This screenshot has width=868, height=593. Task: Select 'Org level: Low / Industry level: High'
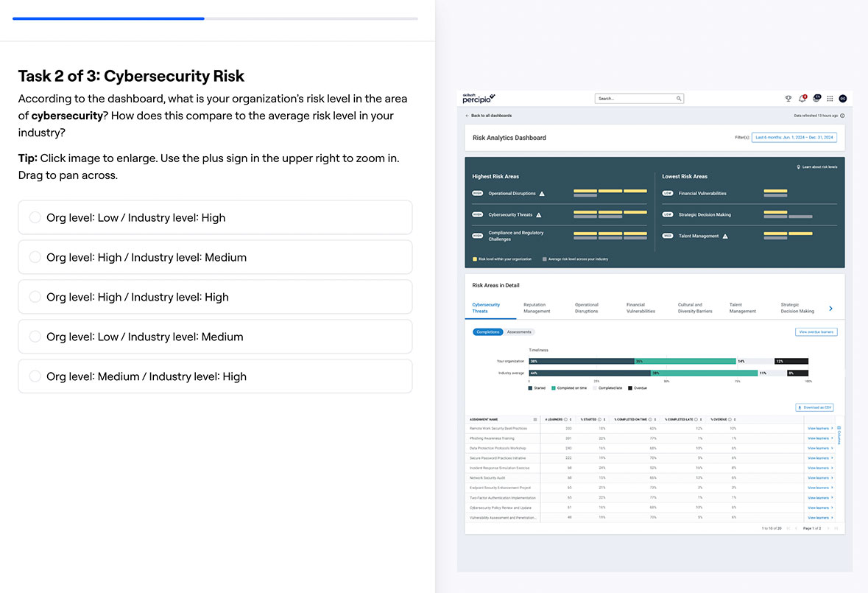pos(215,217)
